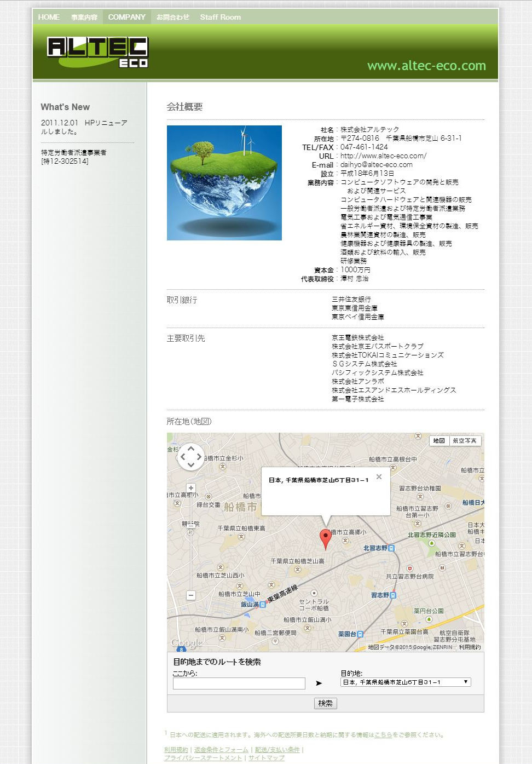Open the 配送/支払い条件 link
This screenshot has height=764, width=532.
point(277,750)
